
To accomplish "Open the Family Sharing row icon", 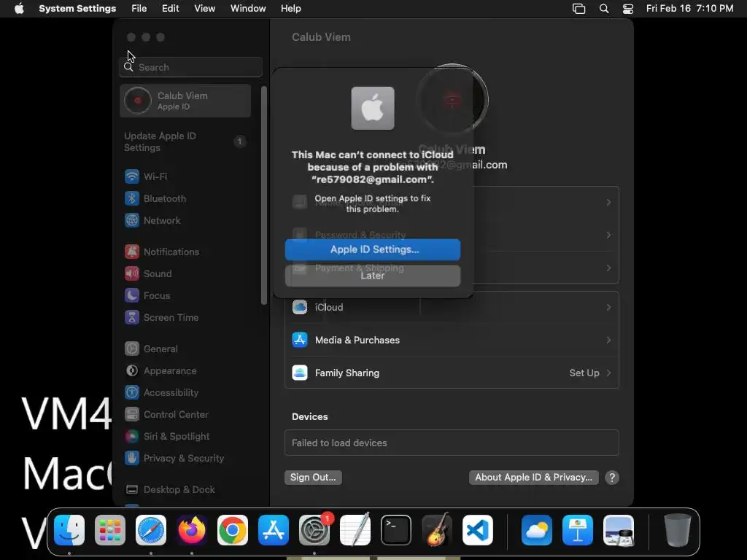I will pyautogui.click(x=300, y=373).
